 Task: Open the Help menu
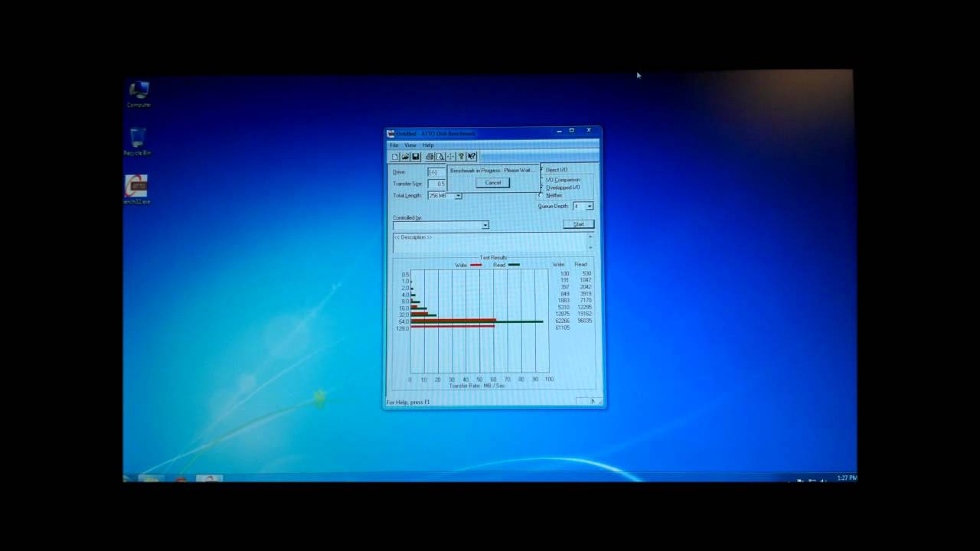(428, 145)
